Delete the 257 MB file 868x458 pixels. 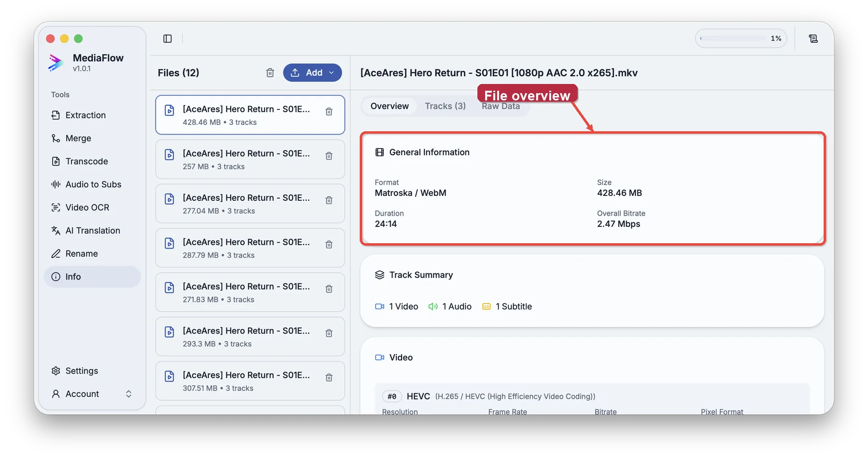(329, 156)
